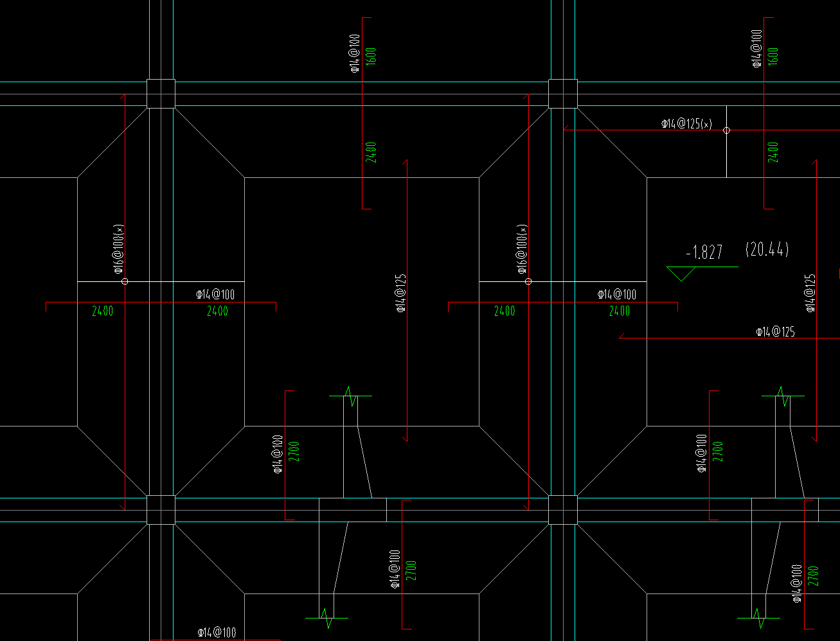Click the circle marker on the Φ14@125(x) bar
The width and height of the screenshot is (840, 641).
[x=727, y=130]
